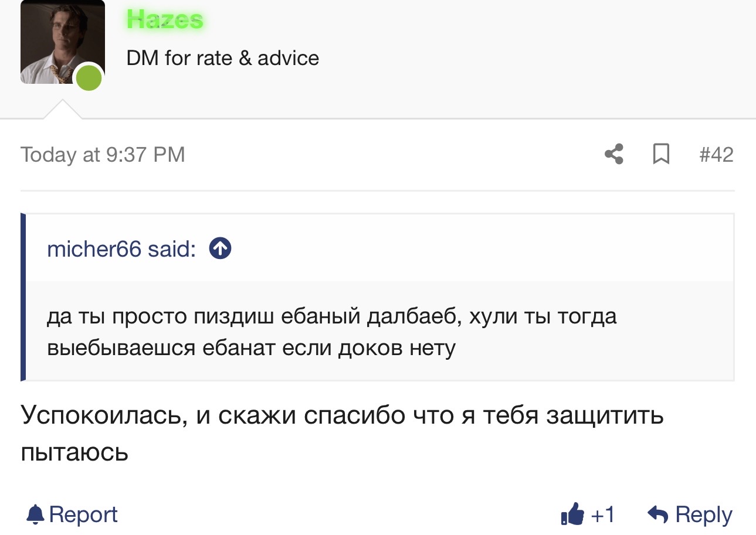This screenshot has width=756, height=535.
Task: Select the Reply text link
Action: 704,515
